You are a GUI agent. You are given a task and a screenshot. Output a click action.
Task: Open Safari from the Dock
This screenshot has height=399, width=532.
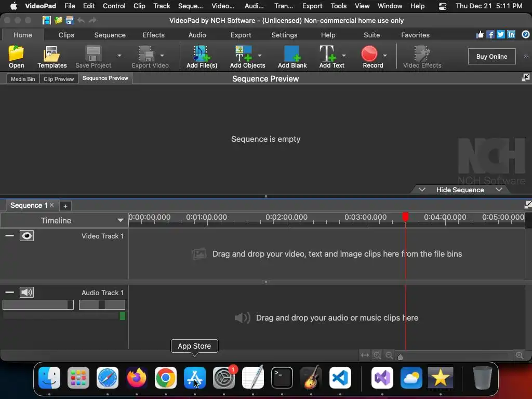pyautogui.click(x=108, y=378)
